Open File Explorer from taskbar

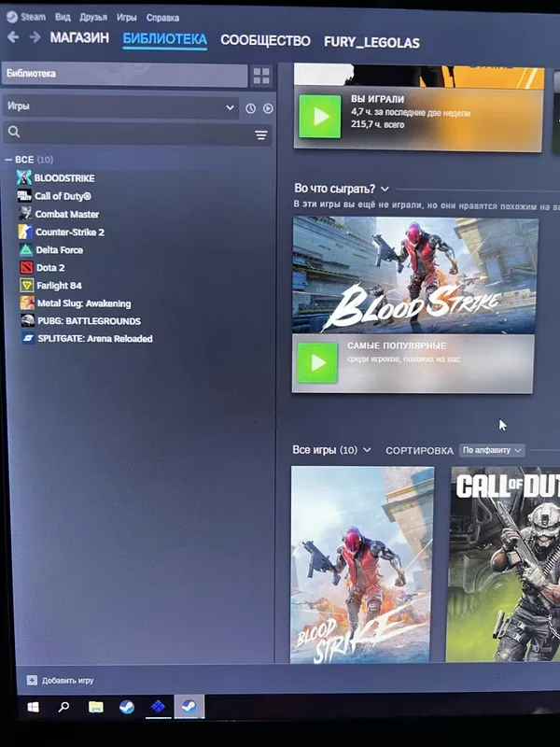(x=96, y=707)
